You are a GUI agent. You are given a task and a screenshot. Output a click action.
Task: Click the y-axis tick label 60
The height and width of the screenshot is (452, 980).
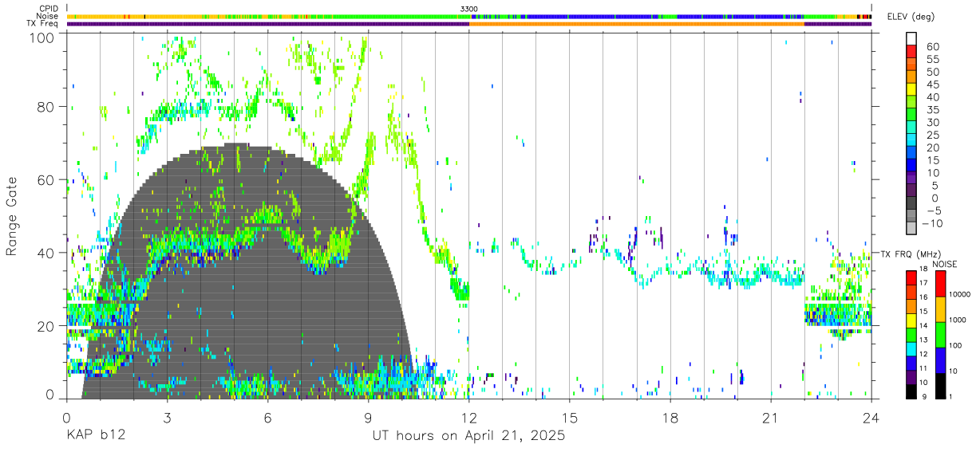pos(46,179)
